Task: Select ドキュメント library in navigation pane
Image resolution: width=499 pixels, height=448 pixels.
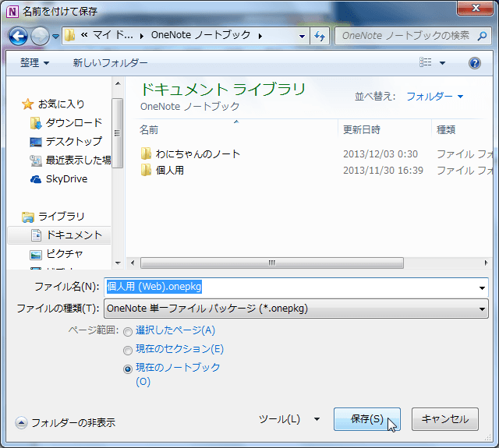Action: coord(75,235)
